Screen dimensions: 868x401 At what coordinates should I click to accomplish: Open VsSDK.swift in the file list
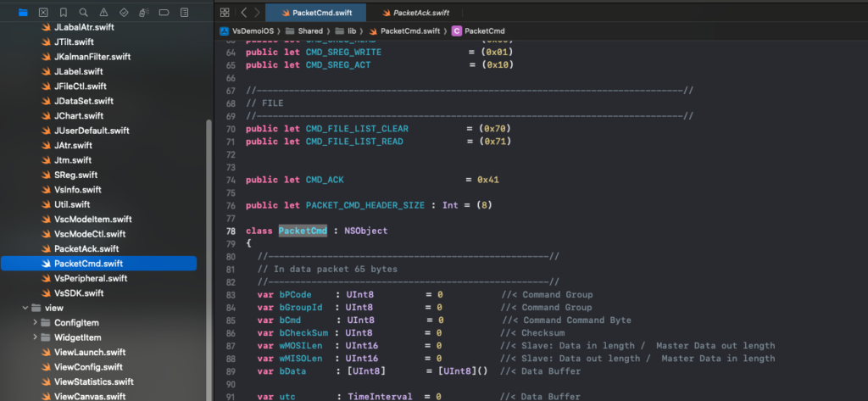[x=78, y=292]
